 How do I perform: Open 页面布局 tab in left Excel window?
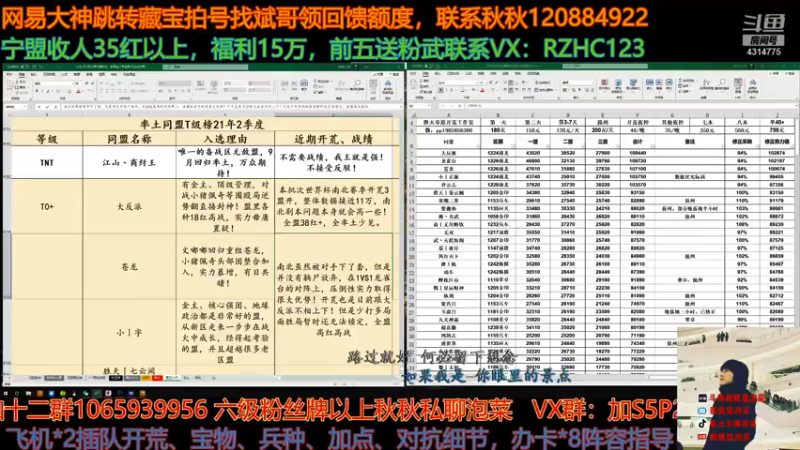click(x=49, y=74)
